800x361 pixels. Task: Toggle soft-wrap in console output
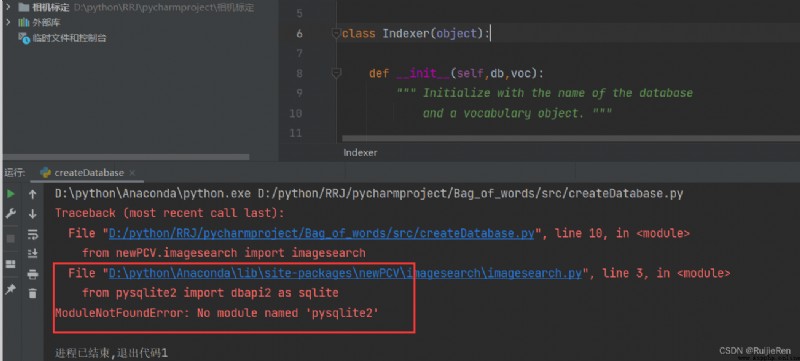click(33, 234)
